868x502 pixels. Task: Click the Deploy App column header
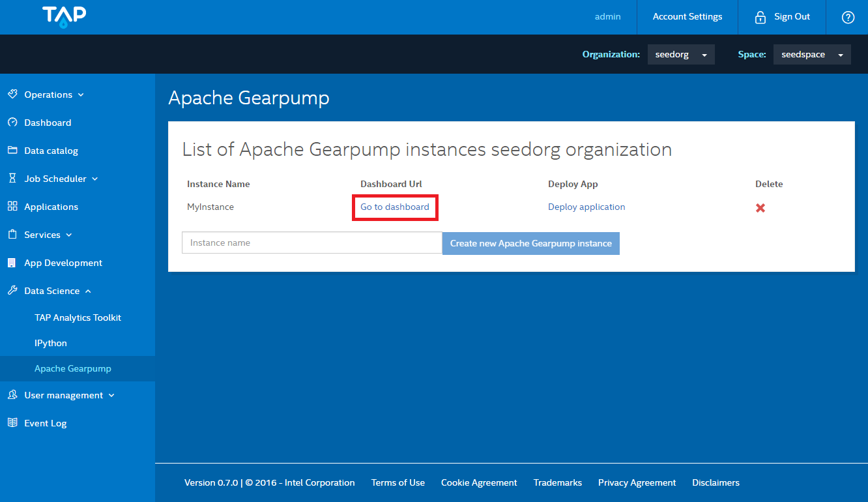point(573,185)
